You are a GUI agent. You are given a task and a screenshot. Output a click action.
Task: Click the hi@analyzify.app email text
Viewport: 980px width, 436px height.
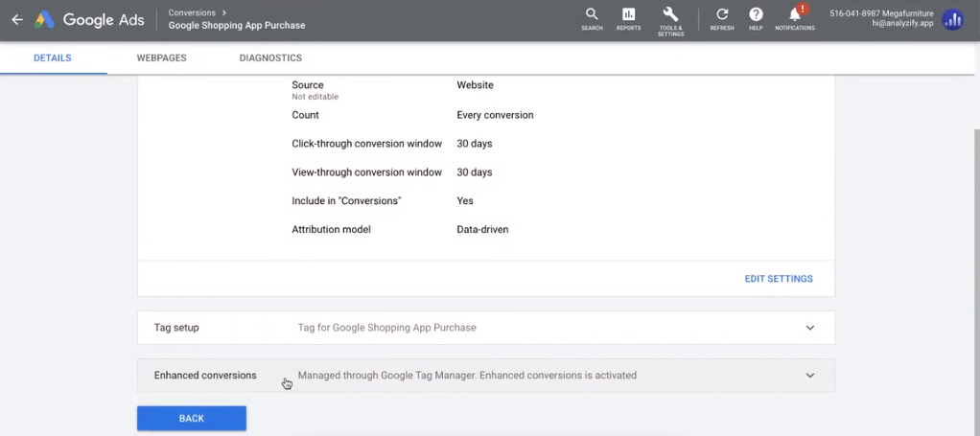902,24
